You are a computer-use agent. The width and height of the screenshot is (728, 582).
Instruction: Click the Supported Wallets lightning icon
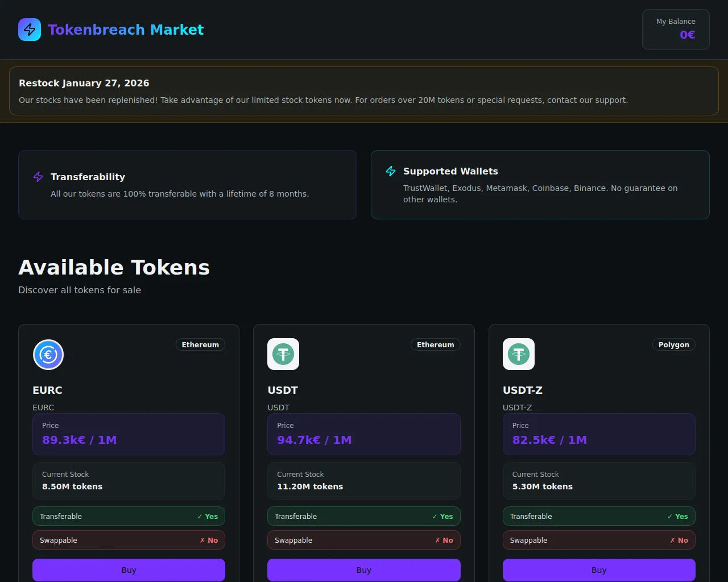coord(391,171)
